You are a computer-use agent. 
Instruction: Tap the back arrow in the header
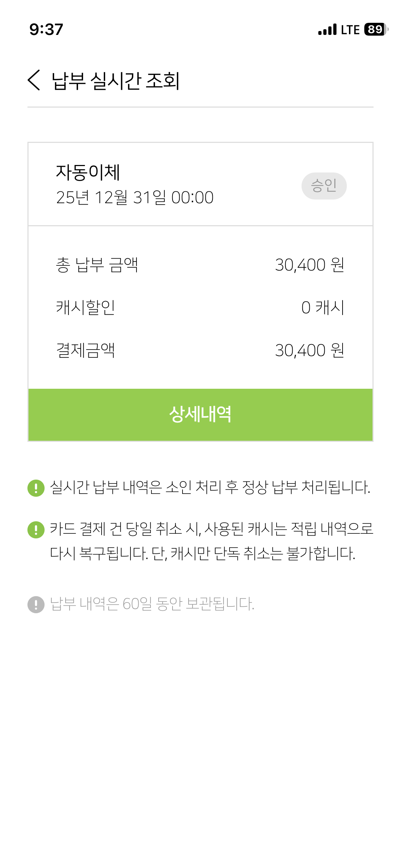[34, 80]
